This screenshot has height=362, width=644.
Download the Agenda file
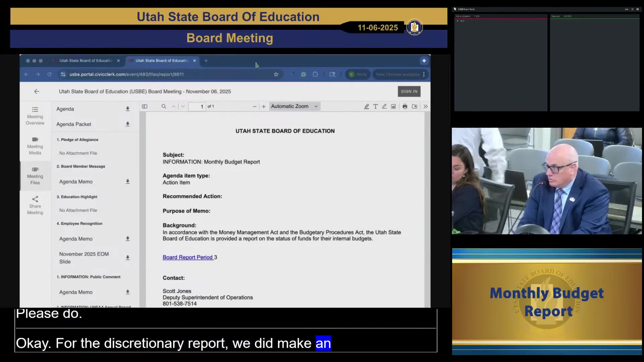pyautogui.click(x=127, y=109)
